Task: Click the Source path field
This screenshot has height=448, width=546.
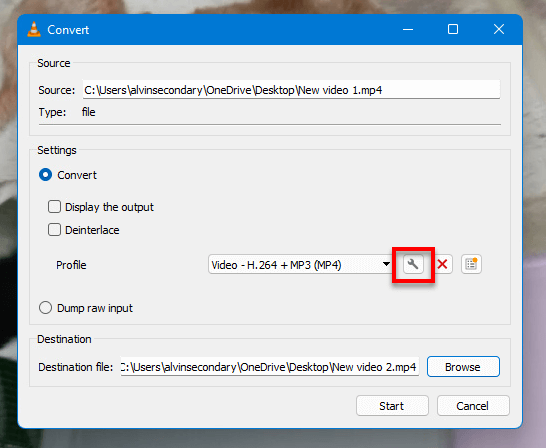Action: tap(291, 90)
